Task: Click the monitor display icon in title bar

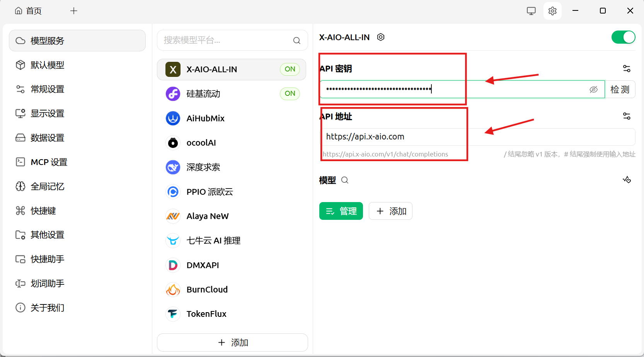Action: tap(532, 11)
